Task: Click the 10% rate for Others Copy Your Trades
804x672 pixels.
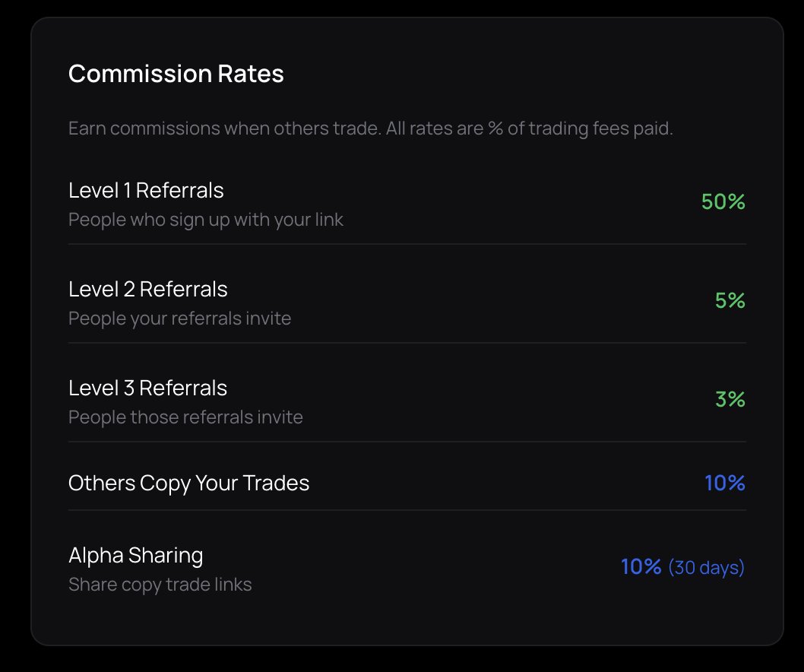Action: (724, 483)
